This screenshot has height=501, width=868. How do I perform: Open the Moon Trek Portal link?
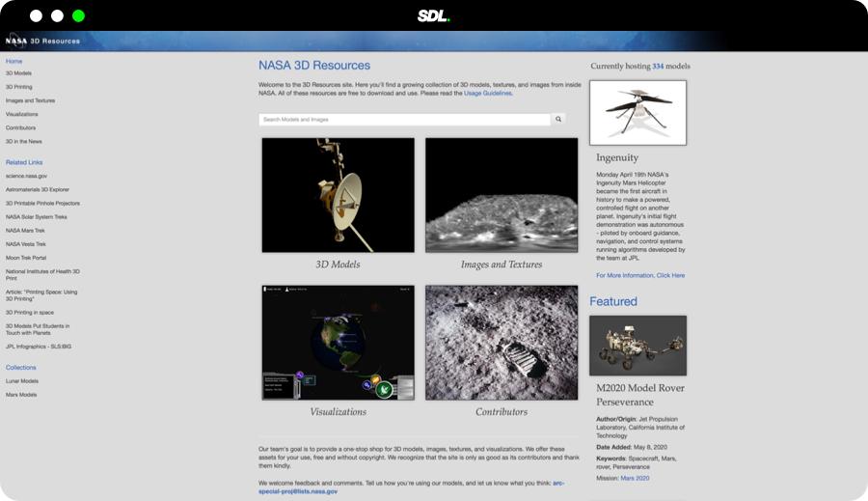click(26, 258)
